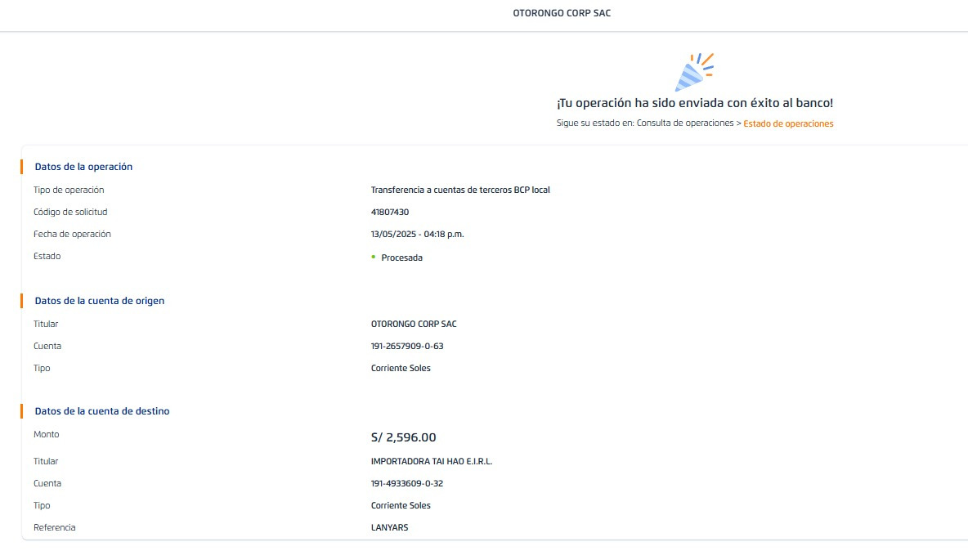Click the request code 41807430
968x560 pixels.
coord(390,212)
